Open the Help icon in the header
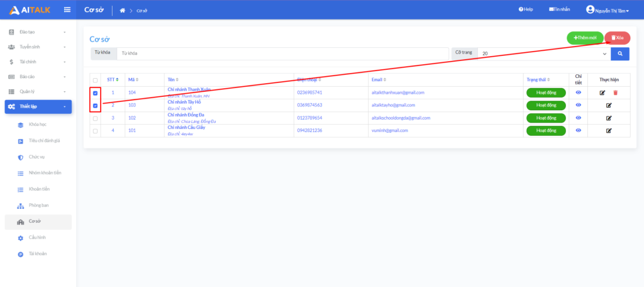Image resolution: width=644 pixels, height=287 pixels. pos(525,9)
